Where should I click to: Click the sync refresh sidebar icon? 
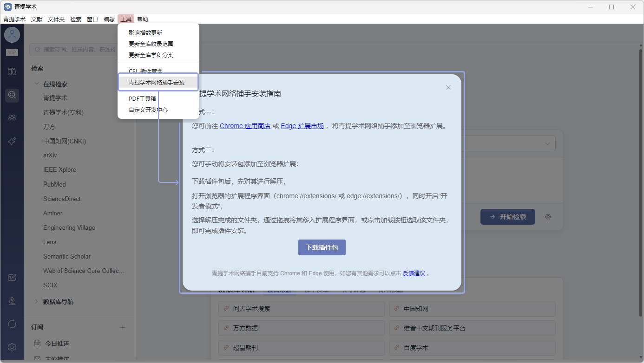(12, 324)
